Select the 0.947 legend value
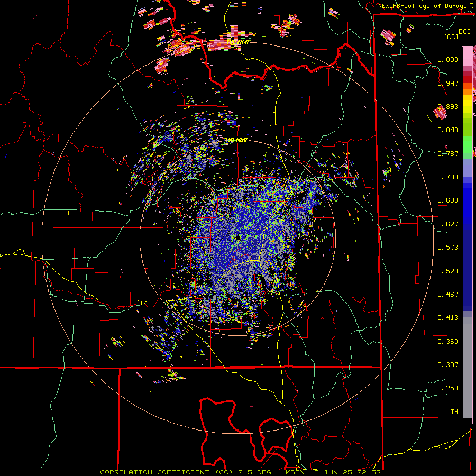The width and height of the screenshot is (476, 476). 448,83
